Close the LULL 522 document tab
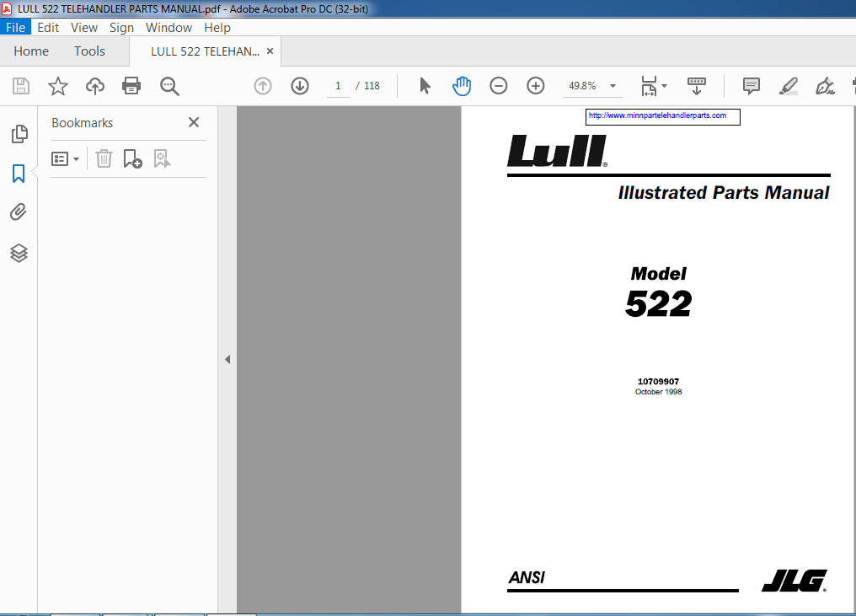Screen dimensions: 856x616 (x=270, y=51)
